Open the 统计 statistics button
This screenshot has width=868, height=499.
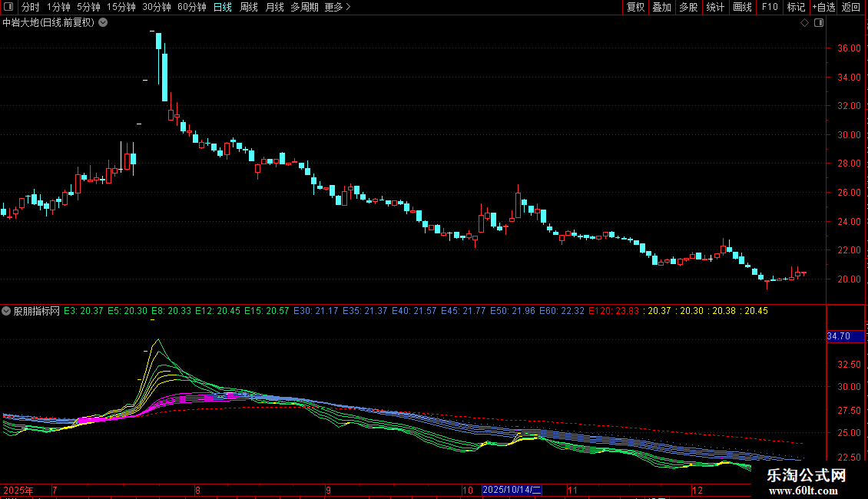click(x=715, y=7)
